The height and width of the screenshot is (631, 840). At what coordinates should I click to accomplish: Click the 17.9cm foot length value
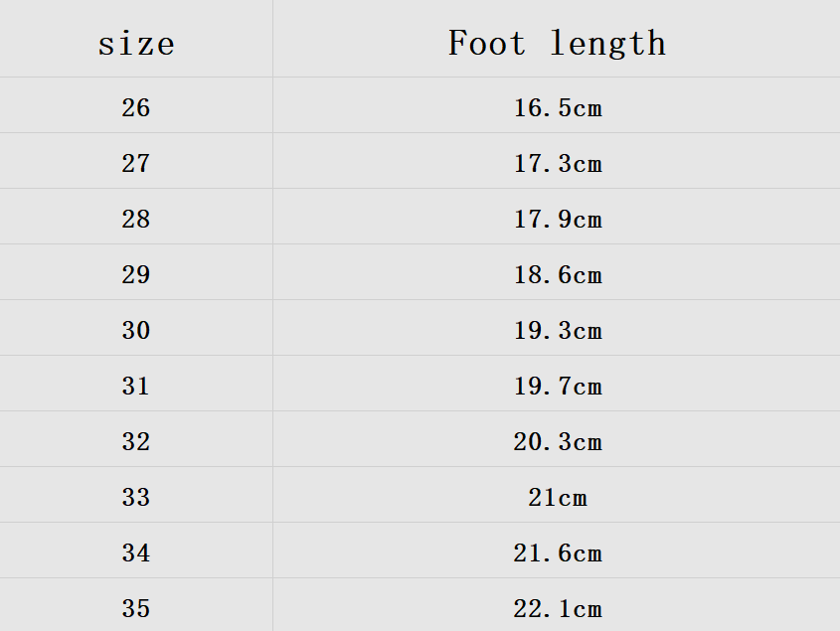(x=557, y=219)
